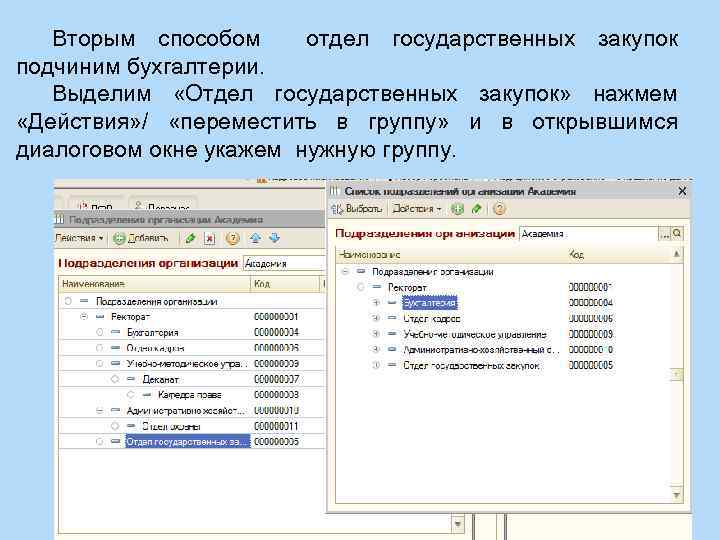Click the green add icon in the selection dialog toolbar
Screen dimensions: 720x540
click(457, 209)
